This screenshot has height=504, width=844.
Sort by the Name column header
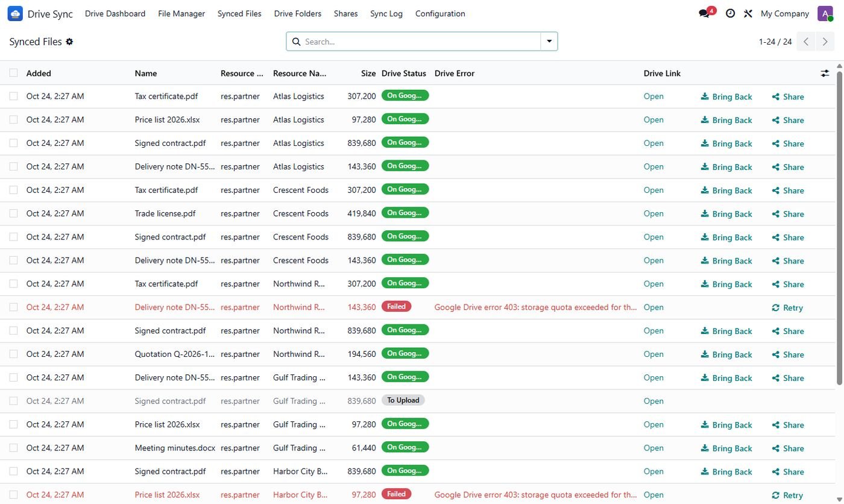(x=146, y=74)
